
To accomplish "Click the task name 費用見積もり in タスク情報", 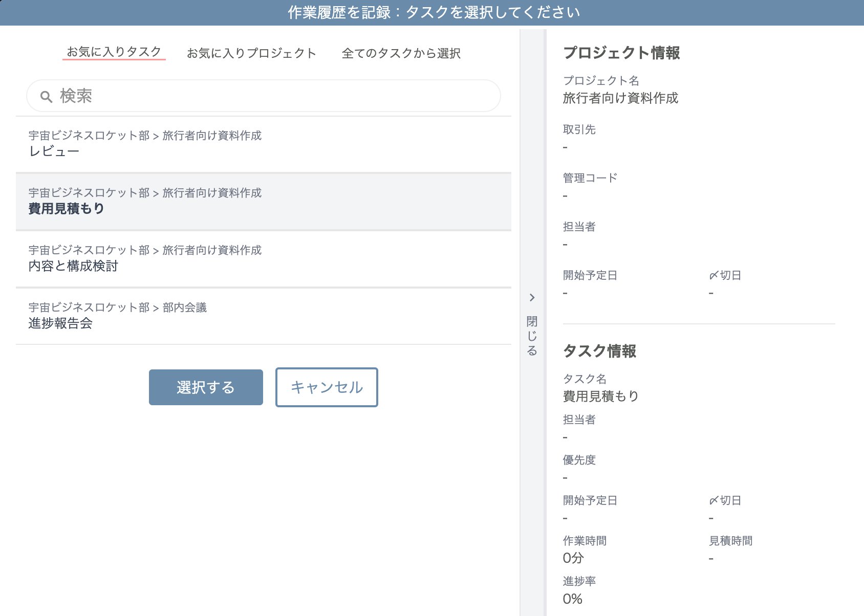I will 600,396.
